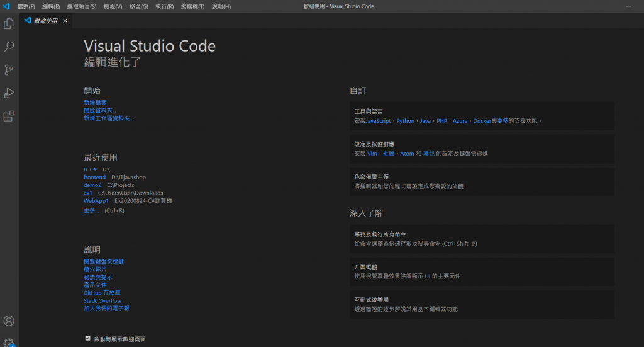
Task: Open the Manage gear icon
Action: tap(9, 343)
